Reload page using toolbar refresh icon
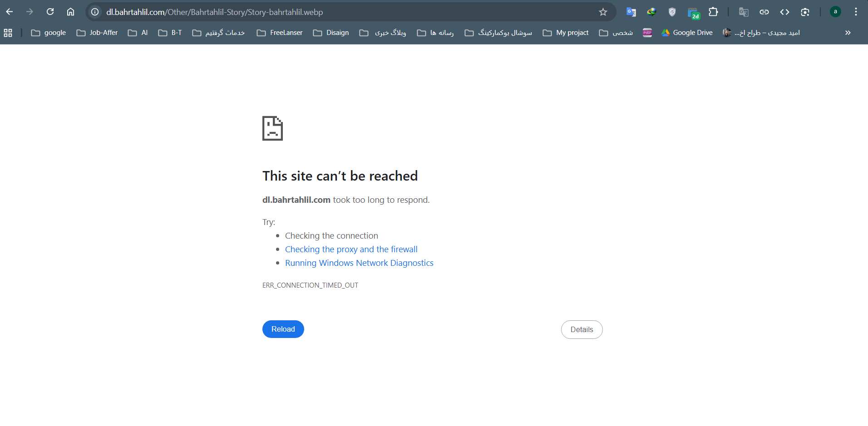Screen dimensions: 868x426 pos(50,12)
